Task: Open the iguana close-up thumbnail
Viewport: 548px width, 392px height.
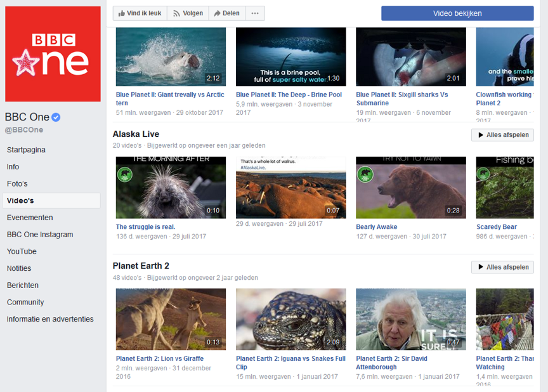Action: pyautogui.click(x=290, y=319)
